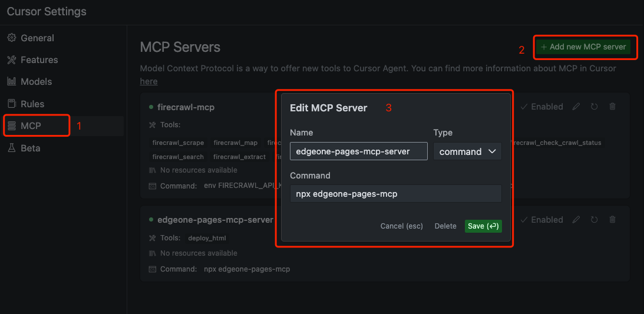Delete edgeone-pages-mcp-server using the trash icon
The height and width of the screenshot is (314, 644).
pyautogui.click(x=612, y=220)
